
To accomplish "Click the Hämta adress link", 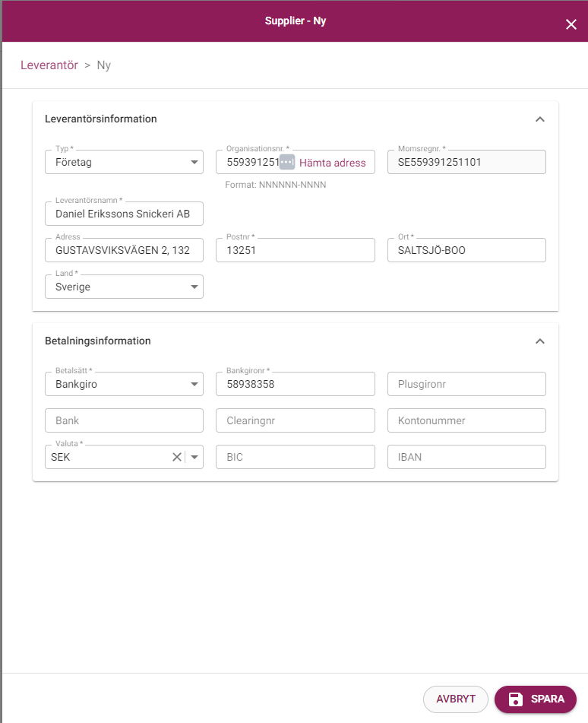I will pyautogui.click(x=332, y=163).
